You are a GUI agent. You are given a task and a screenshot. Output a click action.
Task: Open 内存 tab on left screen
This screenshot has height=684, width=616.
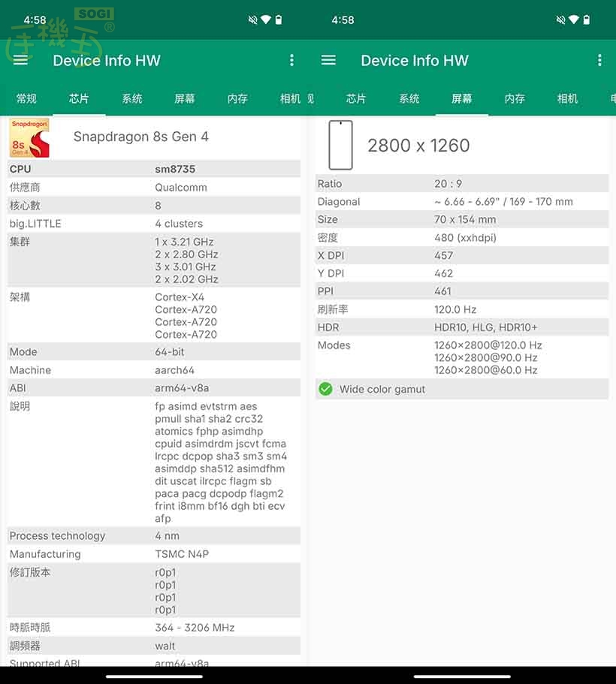[237, 98]
